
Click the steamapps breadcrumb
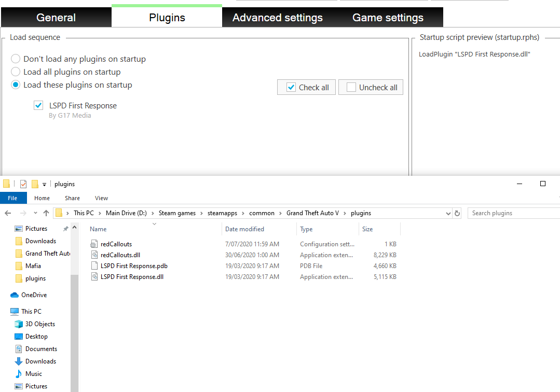(x=222, y=213)
